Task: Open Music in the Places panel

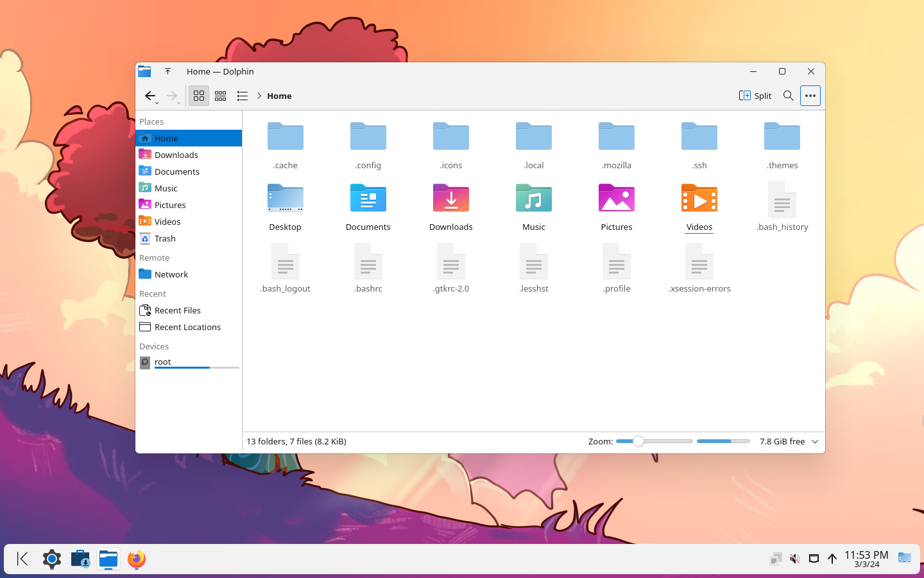Action: [x=189, y=188]
